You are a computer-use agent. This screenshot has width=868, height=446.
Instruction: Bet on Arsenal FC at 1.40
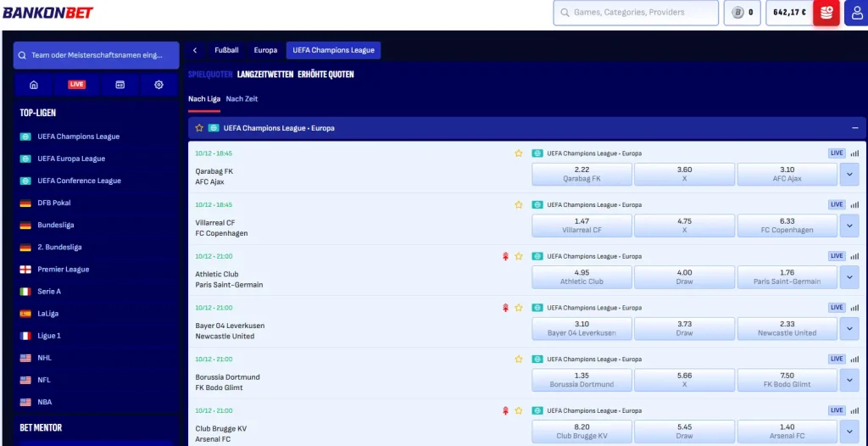787,432
